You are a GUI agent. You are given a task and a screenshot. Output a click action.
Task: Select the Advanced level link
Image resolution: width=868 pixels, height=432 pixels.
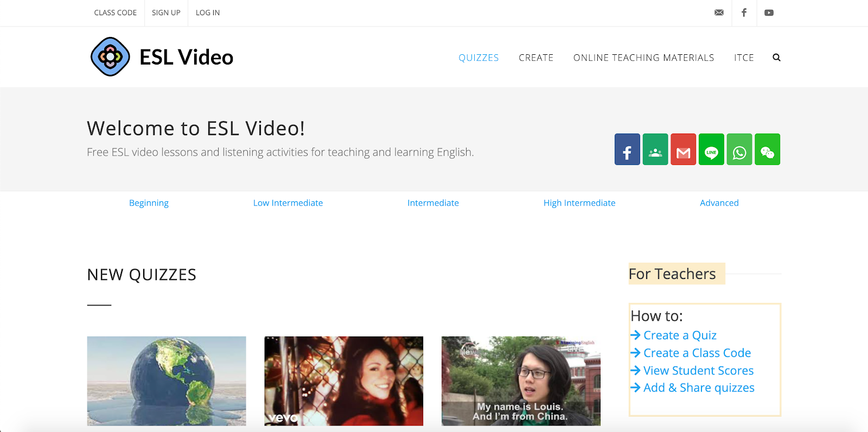pos(719,203)
